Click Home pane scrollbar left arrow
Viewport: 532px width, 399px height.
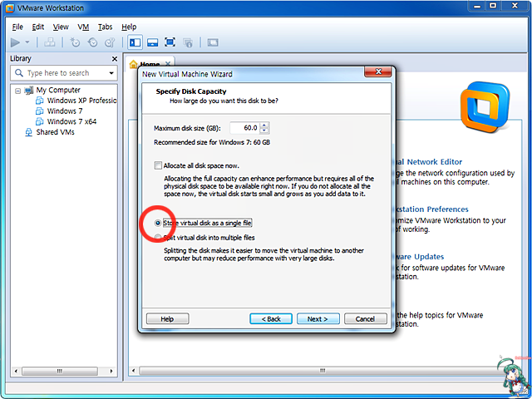(x=133, y=371)
